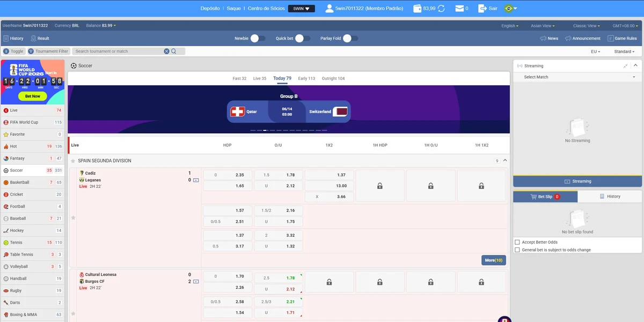Click the More(10) button
This screenshot has width=644, height=322.
494,260
